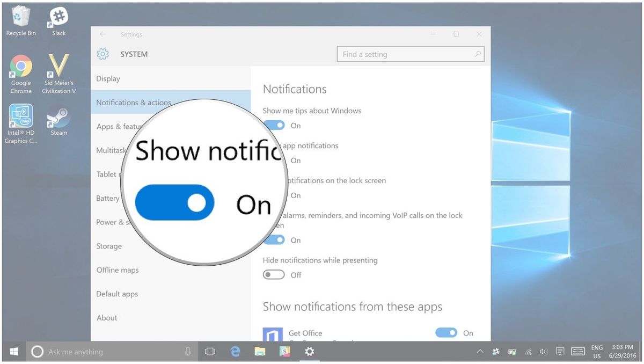
Task: Enable Hide notifications while presenting
Action: [274, 274]
